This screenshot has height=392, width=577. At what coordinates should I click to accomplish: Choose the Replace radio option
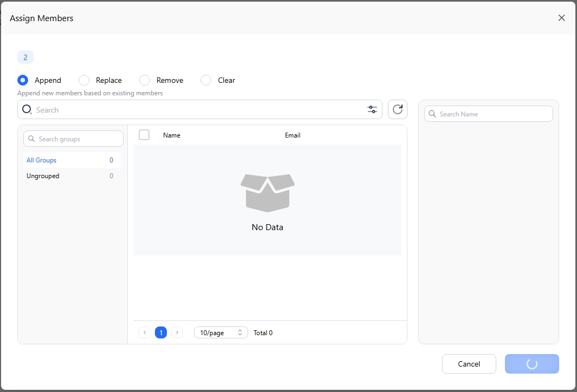[84, 80]
